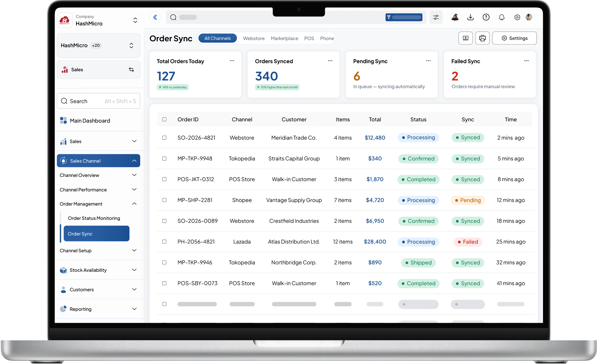Click the $28,400 total amount
Image resolution: width=597 pixels, height=364 pixels.
[x=375, y=242]
